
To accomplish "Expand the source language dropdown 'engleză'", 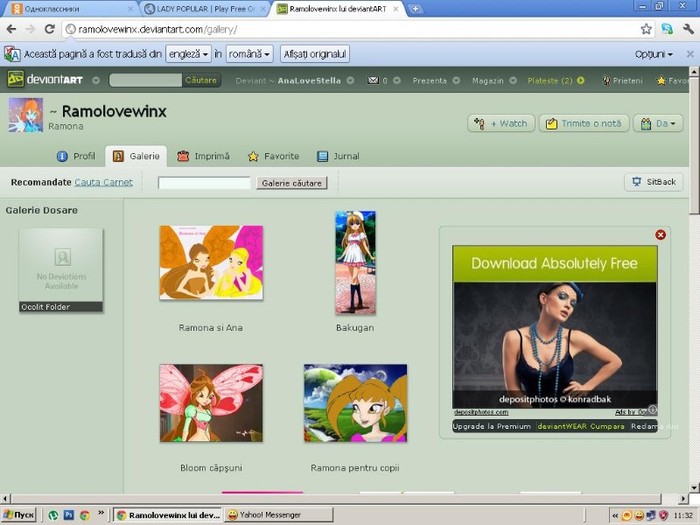I will [188, 54].
